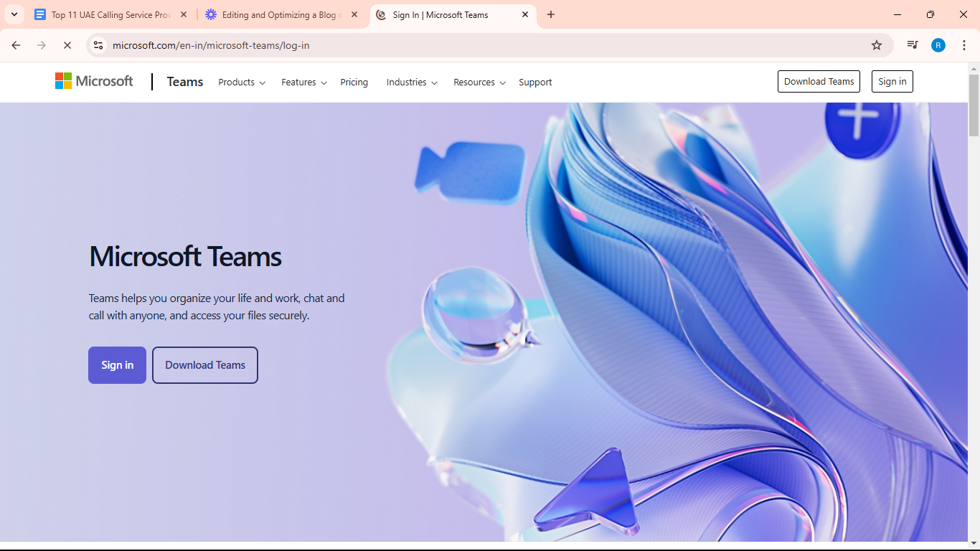This screenshot has height=551, width=980.
Task: Restore down the browser window
Action: tap(930, 14)
